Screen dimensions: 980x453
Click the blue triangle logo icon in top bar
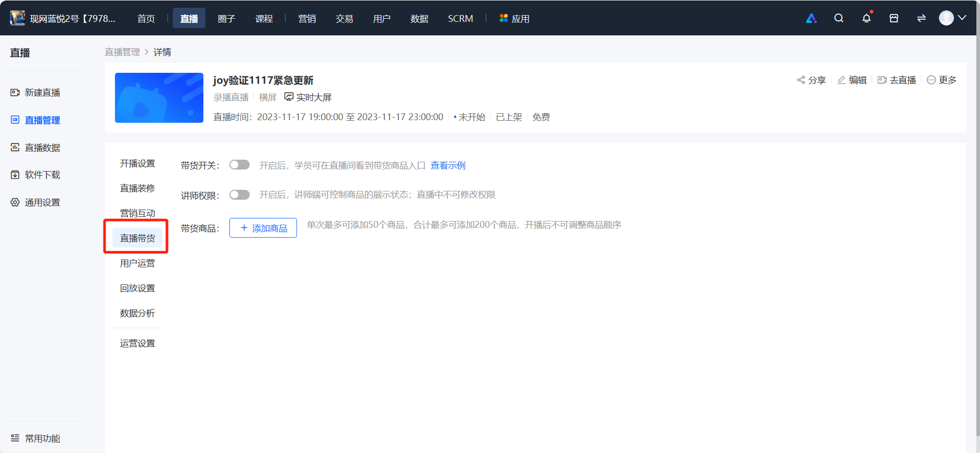811,18
